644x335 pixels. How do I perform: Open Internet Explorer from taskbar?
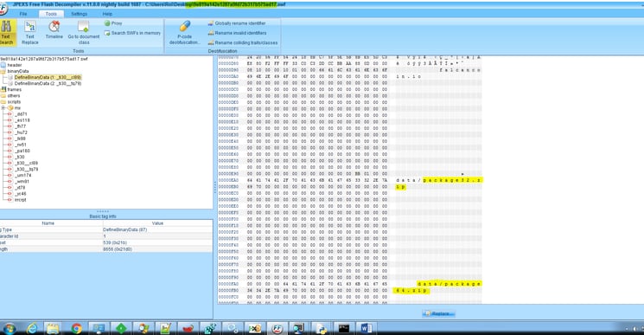point(32,328)
